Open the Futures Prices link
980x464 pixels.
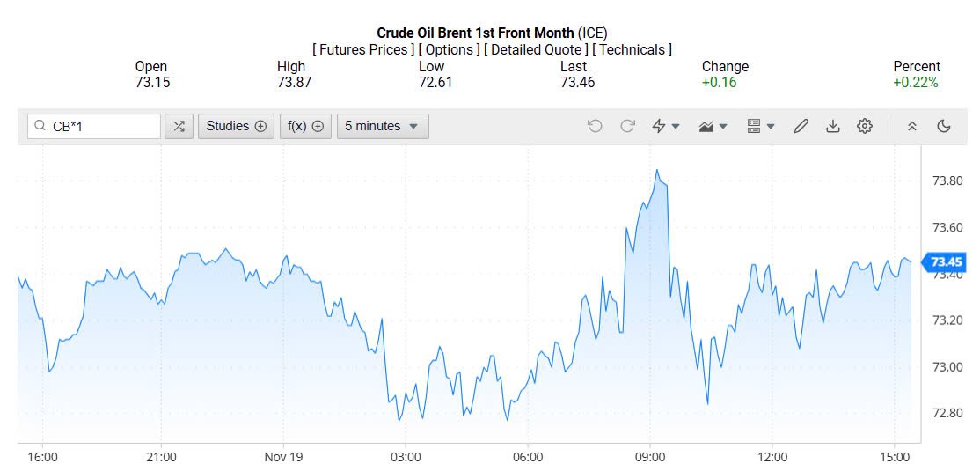[363, 50]
